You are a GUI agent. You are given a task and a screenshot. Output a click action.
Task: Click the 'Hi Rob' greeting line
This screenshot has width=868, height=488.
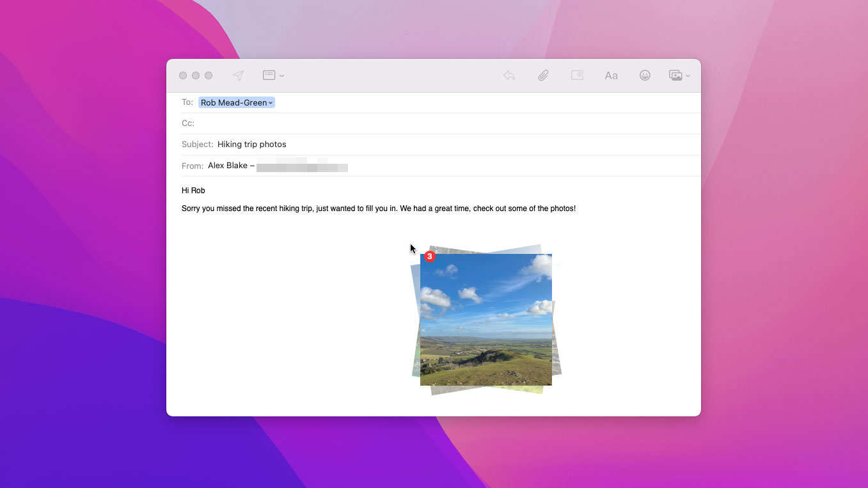tap(193, 191)
